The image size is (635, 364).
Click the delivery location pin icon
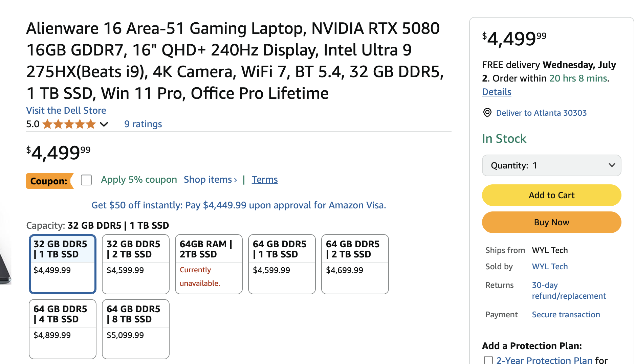tap(487, 113)
